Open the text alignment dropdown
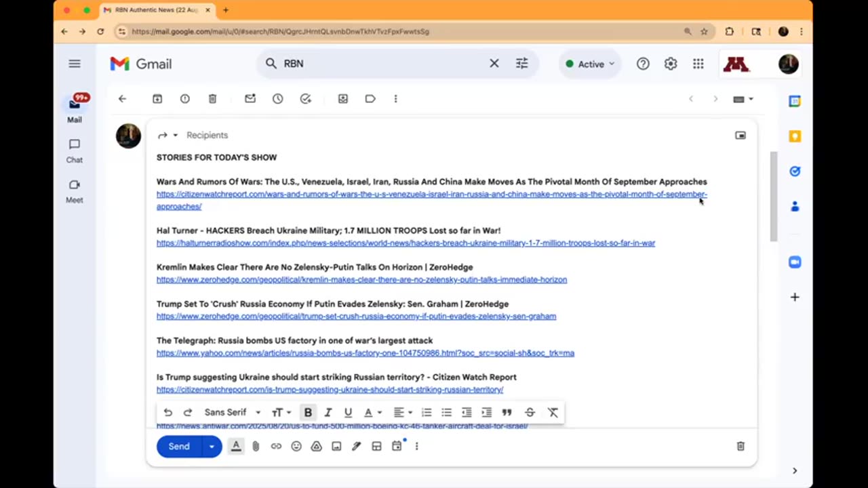This screenshot has height=488, width=868. point(403,412)
